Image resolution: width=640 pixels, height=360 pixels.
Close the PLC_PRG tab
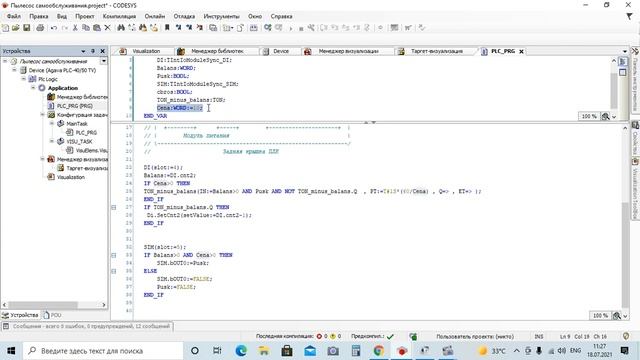tap(521, 51)
